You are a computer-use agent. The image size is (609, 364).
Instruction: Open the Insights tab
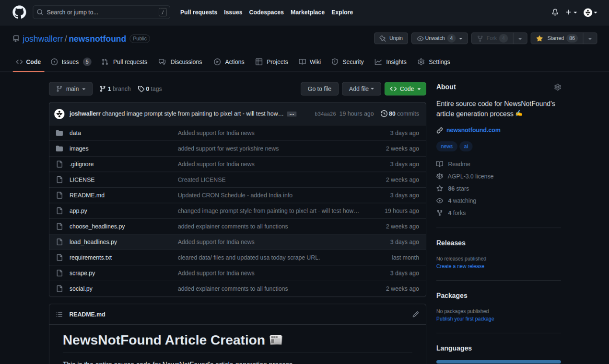coord(391,62)
